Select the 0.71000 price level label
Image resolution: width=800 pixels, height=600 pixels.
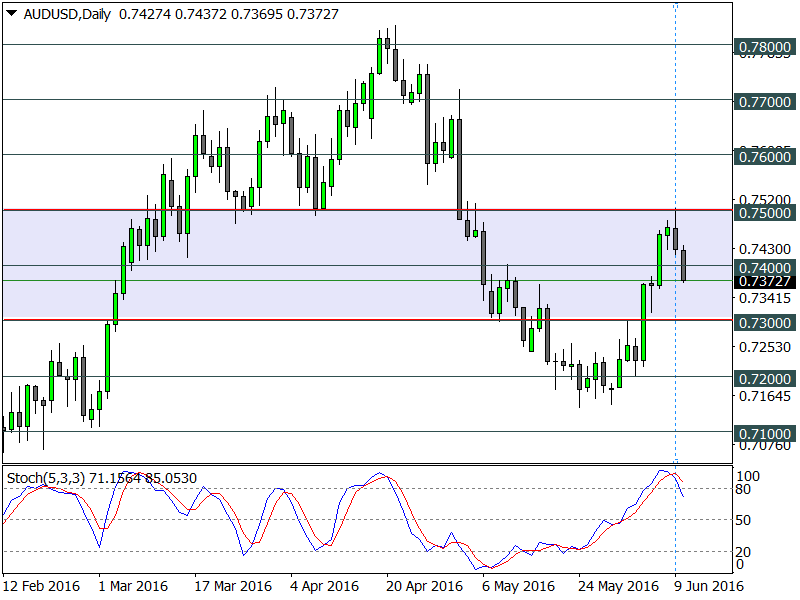tap(764, 434)
